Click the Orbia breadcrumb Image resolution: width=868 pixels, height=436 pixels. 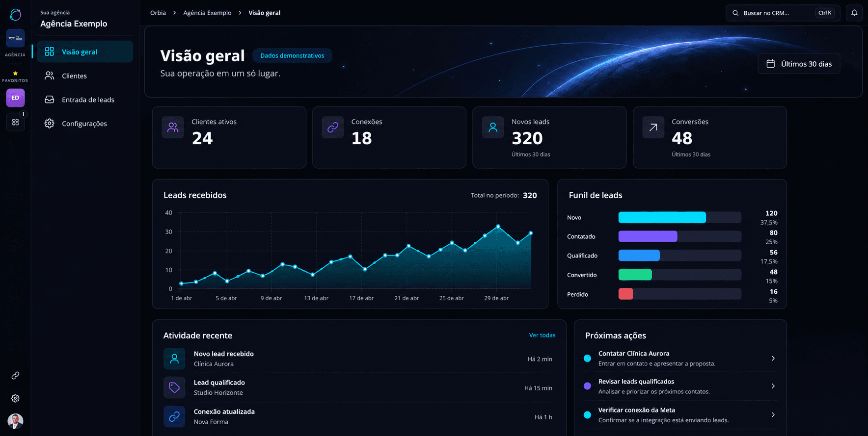click(158, 13)
